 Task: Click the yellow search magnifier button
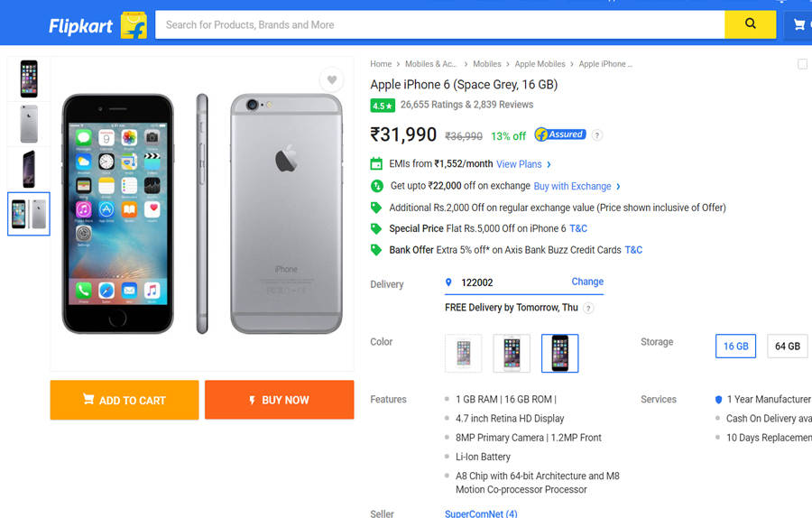point(750,24)
